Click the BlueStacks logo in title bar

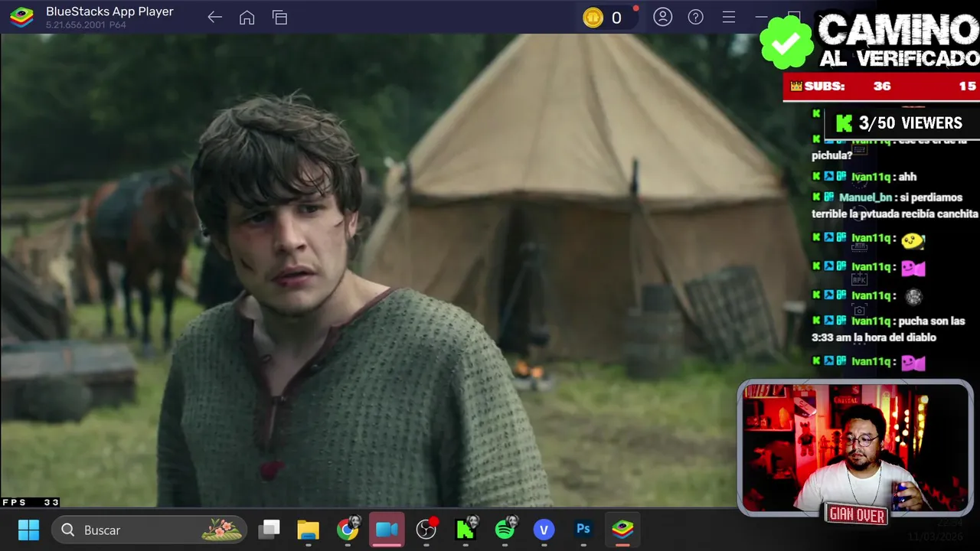21,17
